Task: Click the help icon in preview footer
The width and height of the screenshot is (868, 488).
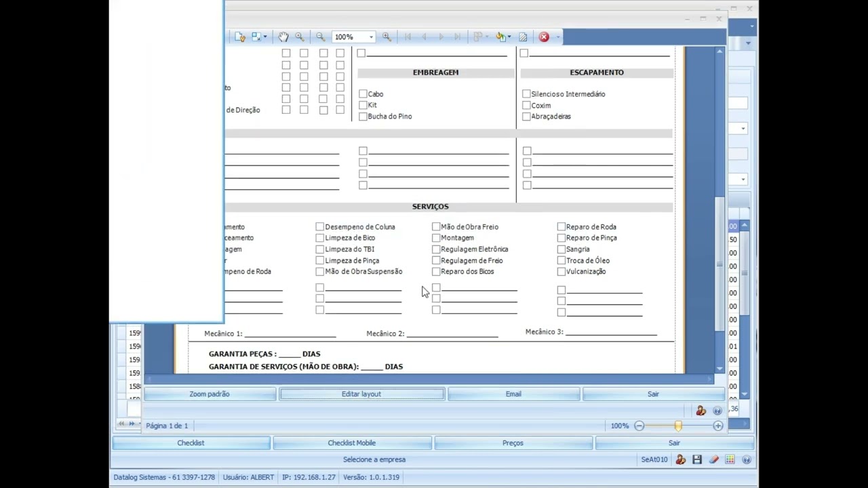Action: point(717,411)
